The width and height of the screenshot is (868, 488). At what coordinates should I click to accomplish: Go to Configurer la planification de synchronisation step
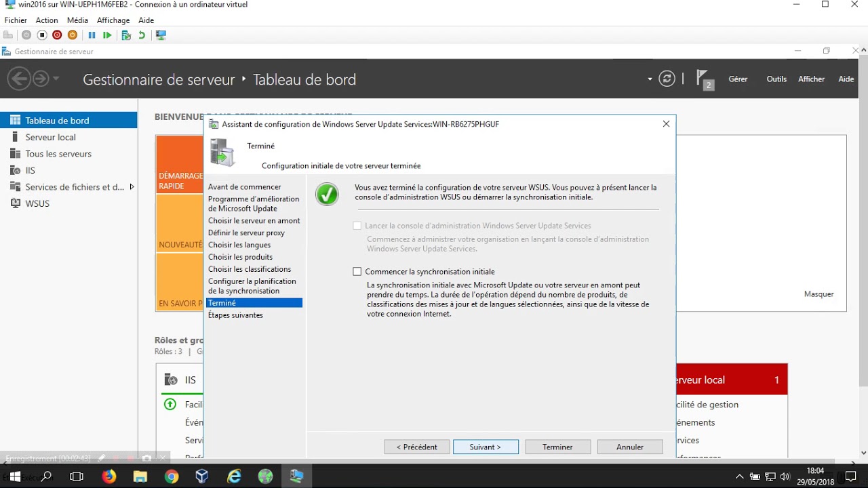point(252,286)
